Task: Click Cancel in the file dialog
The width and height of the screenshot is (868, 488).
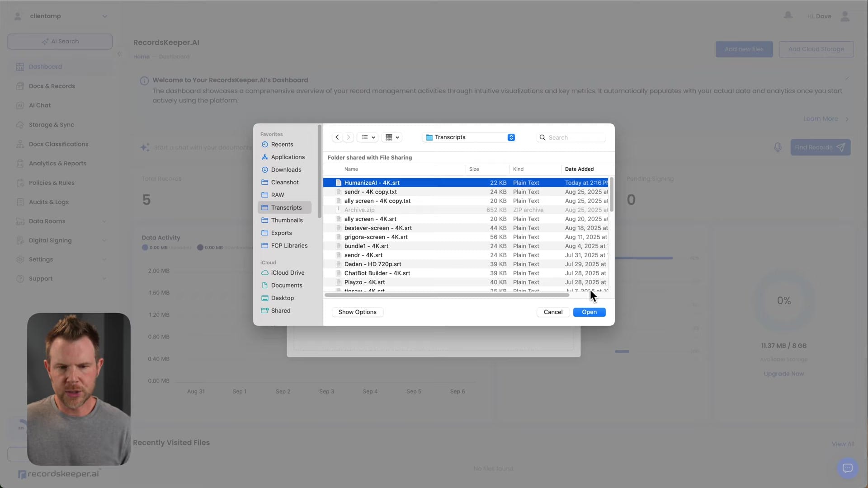Action: click(x=553, y=312)
